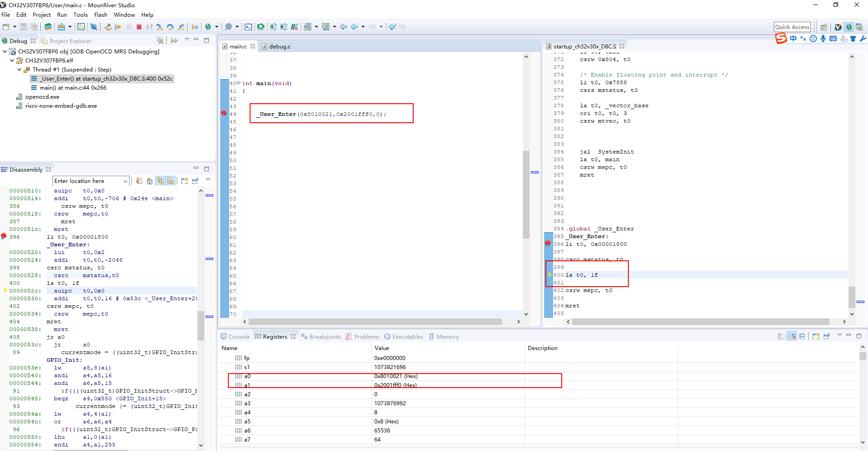Click the Skip All Breakpoints icon
The width and height of the screenshot is (868, 451).
click(94, 27)
